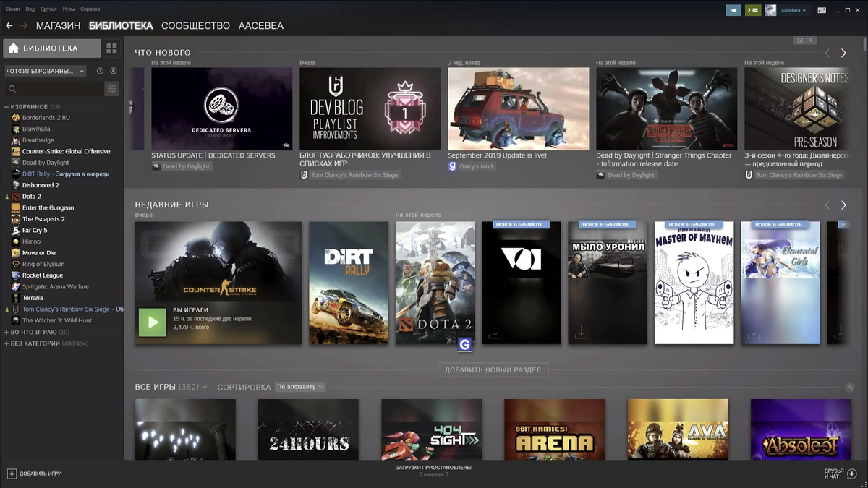Click download icon on Elemental Girls card
The height and width of the screenshot is (488, 868).
click(x=754, y=333)
